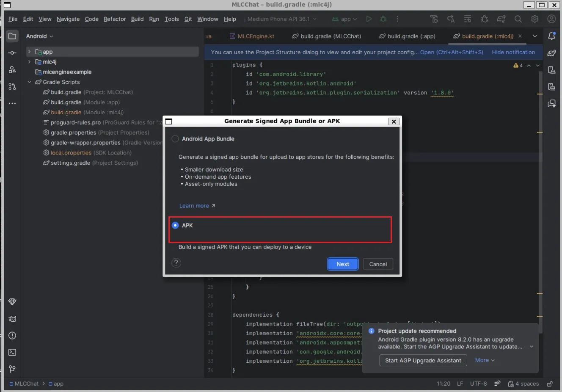The width and height of the screenshot is (562, 392).
Task: Open the Terminal tool window icon
Action: coord(12,352)
